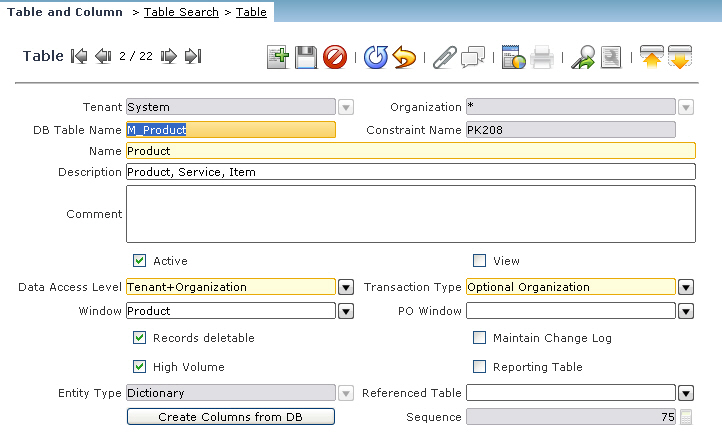Click the Find record icon

[x=583, y=57]
